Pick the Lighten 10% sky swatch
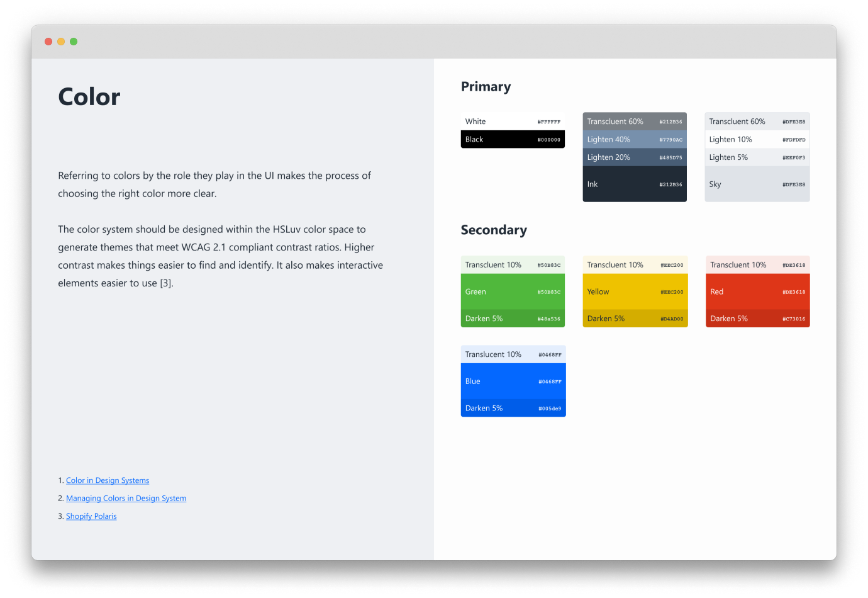 757,139
